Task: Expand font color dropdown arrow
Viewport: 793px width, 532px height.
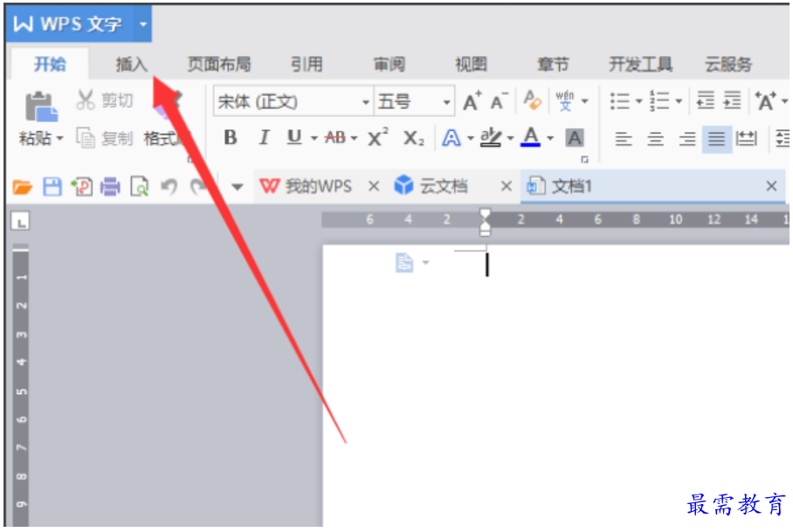Action: click(550, 138)
